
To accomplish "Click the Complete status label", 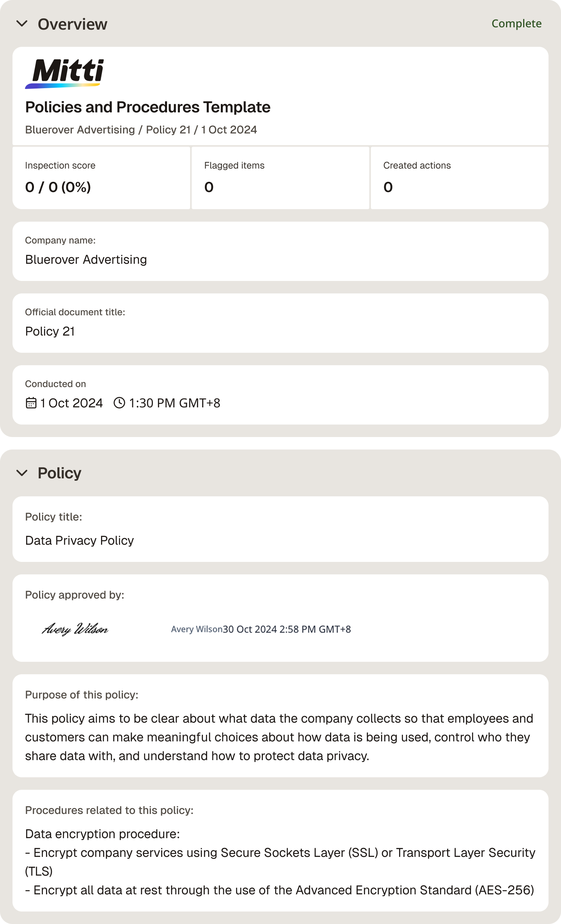I will click(x=516, y=23).
